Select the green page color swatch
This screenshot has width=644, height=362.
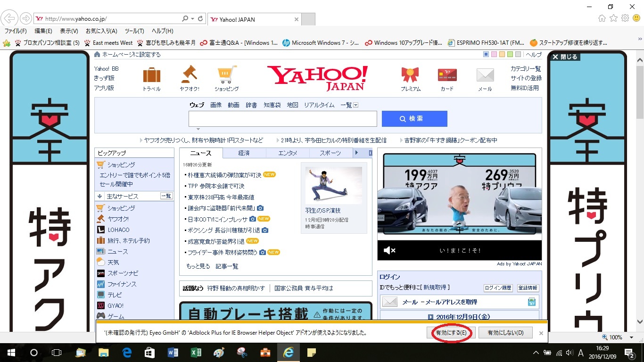tap(510, 54)
